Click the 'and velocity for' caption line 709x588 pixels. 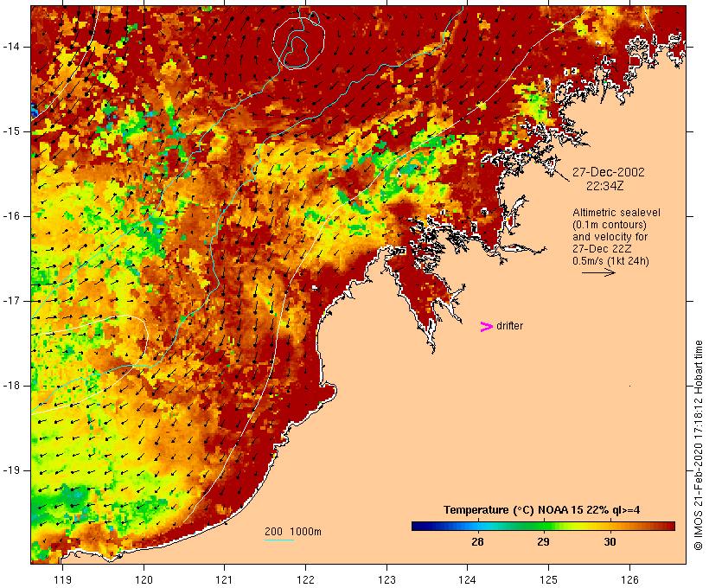[610, 237]
